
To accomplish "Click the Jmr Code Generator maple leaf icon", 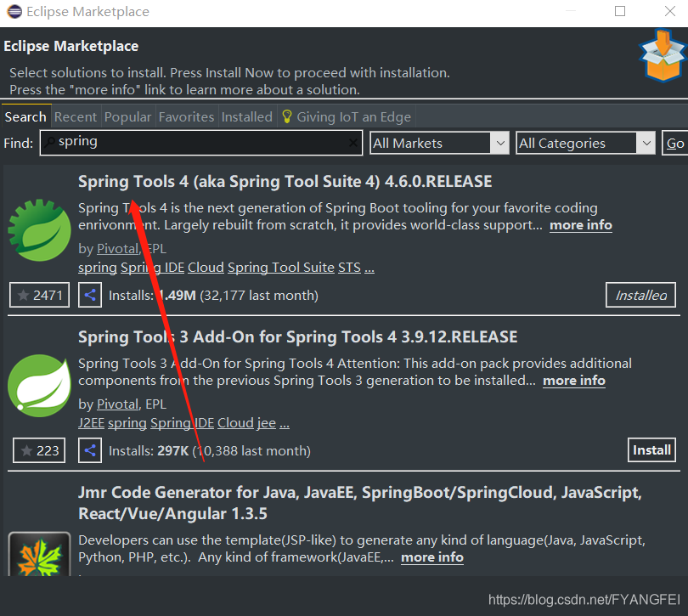I will coord(39,554).
